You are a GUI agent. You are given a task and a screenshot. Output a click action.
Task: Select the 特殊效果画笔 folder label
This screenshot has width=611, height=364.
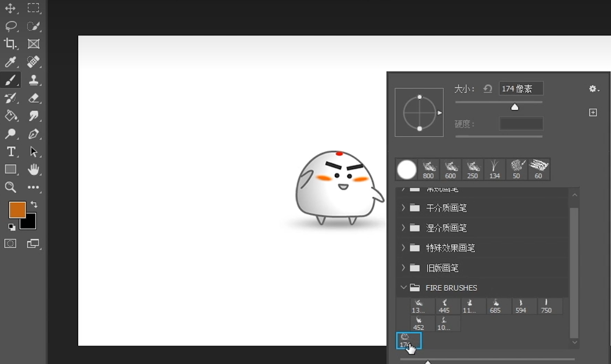[x=450, y=248]
